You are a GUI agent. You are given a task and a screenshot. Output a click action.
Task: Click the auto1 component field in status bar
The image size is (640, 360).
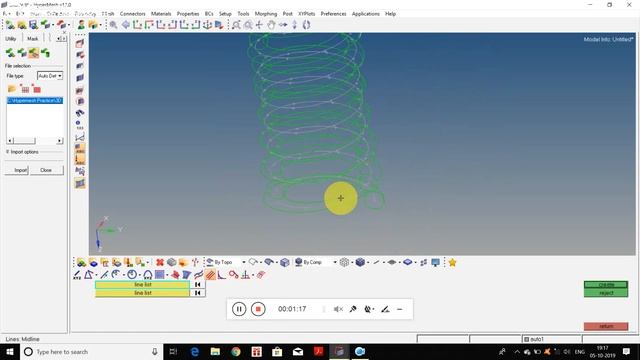552,339
